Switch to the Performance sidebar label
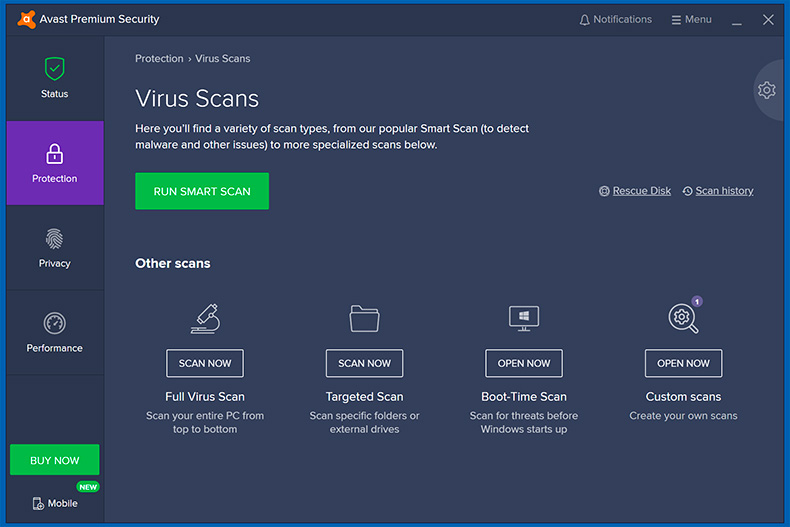 tap(54, 348)
